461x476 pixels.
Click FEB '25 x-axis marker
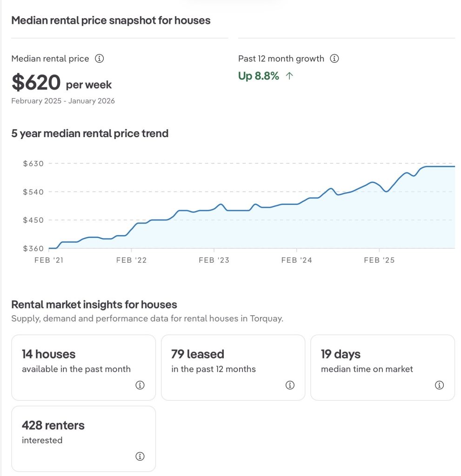(379, 260)
